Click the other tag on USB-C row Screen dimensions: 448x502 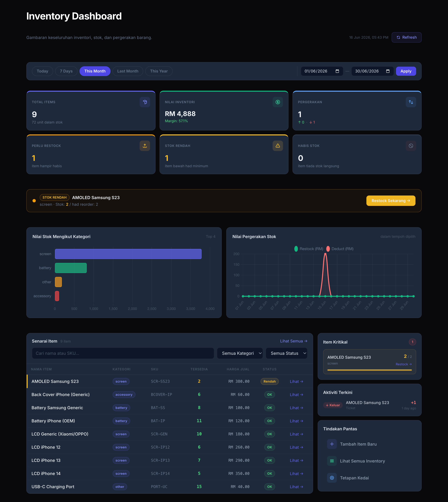click(120, 487)
